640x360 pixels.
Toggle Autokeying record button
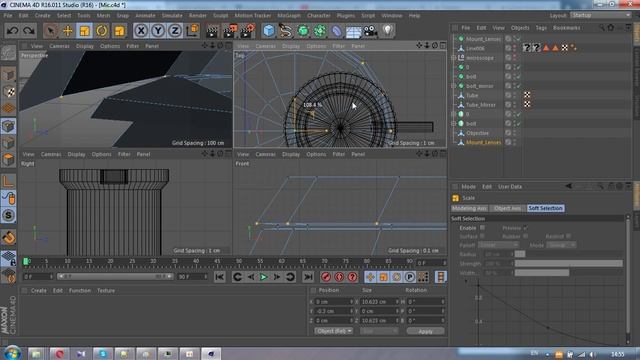[339, 277]
